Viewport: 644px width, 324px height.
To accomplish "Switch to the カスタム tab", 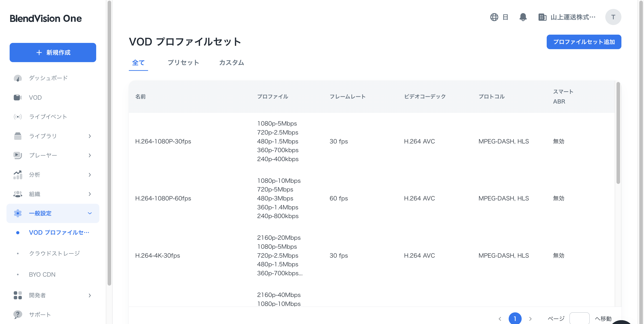I will click(x=231, y=63).
